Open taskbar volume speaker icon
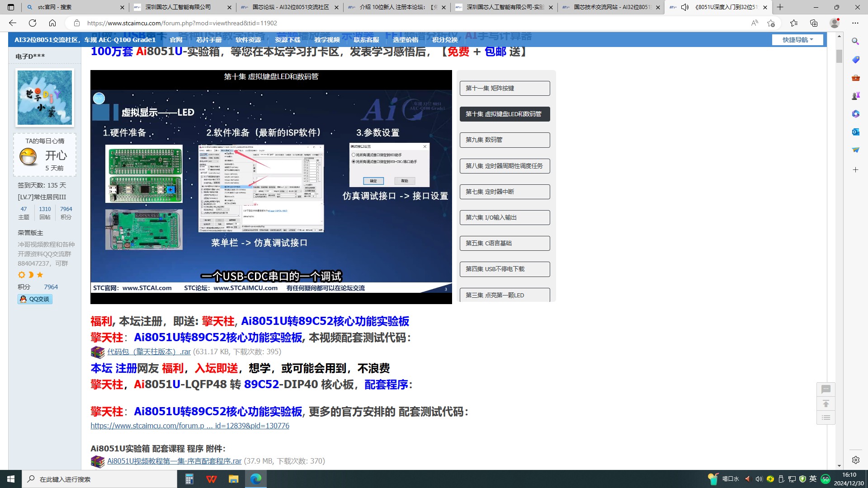 [759, 479]
